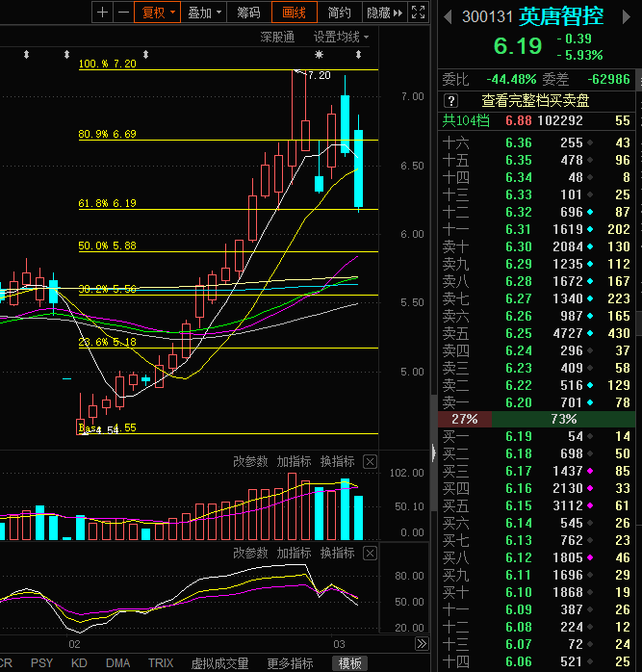Click the question mark help icon

coord(450,101)
